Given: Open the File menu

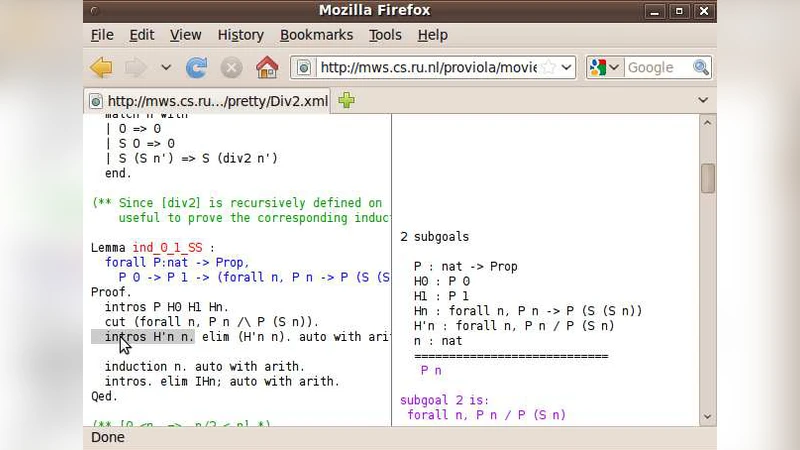Looking at the screenshot, I should [x=102, y=35].
